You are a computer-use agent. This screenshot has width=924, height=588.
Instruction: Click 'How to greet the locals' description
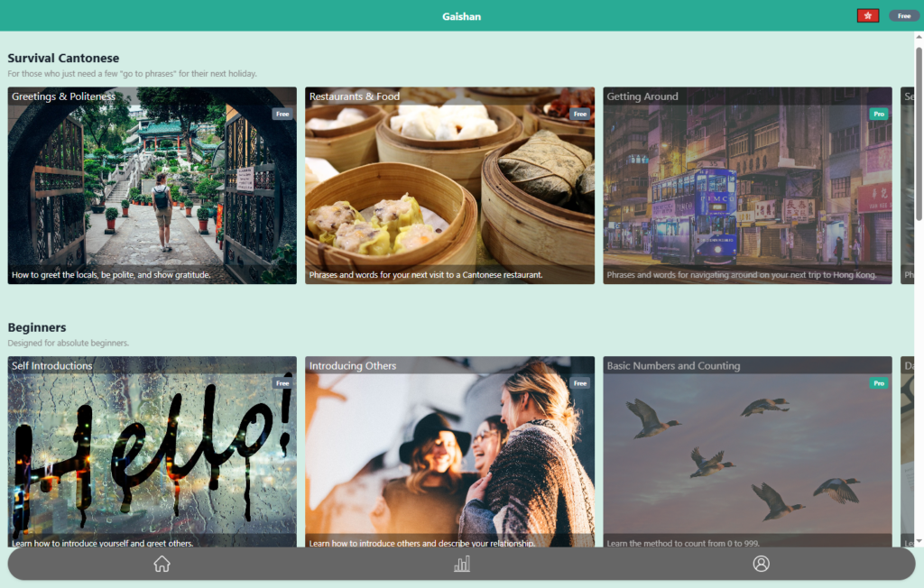(x=111, y=274)
